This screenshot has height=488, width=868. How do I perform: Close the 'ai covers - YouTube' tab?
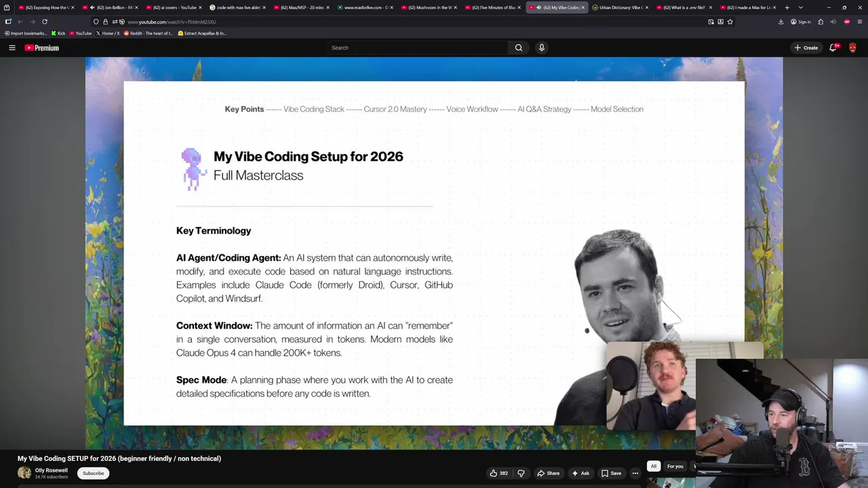point(200,7)
